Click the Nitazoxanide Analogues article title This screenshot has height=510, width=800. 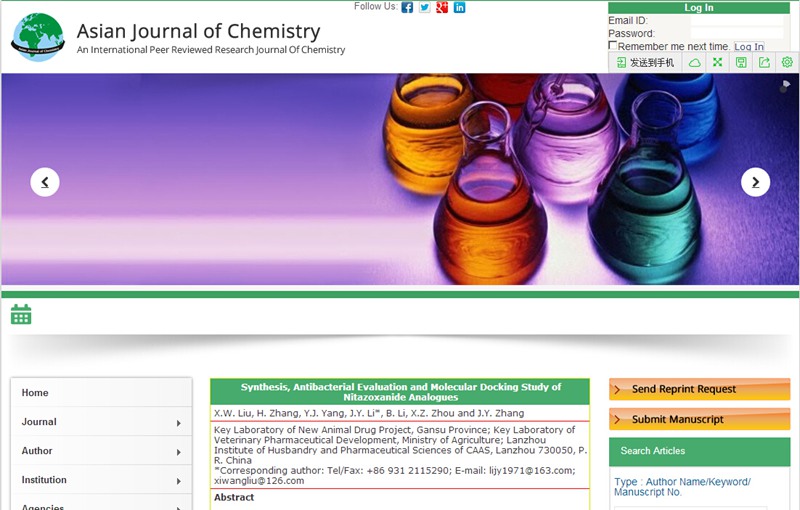pyautogui.click(x=400, y=392)
